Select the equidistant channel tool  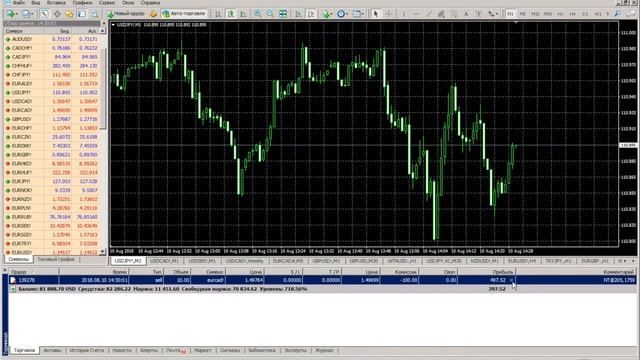pyautogui.click(x=441, y=14)
